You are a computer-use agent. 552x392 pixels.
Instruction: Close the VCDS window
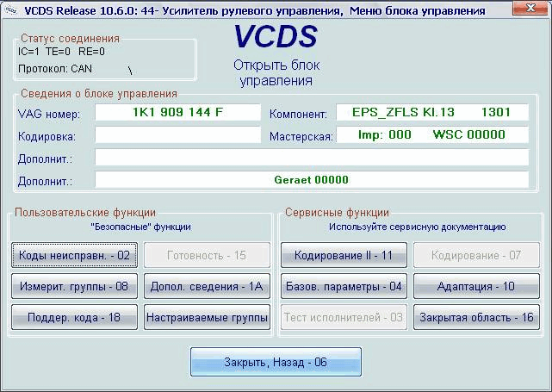click(530, 8)
